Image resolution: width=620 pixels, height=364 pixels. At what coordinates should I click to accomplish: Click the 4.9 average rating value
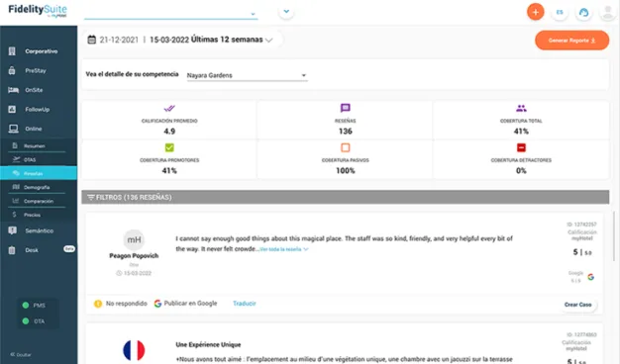[x=169, y=132]
